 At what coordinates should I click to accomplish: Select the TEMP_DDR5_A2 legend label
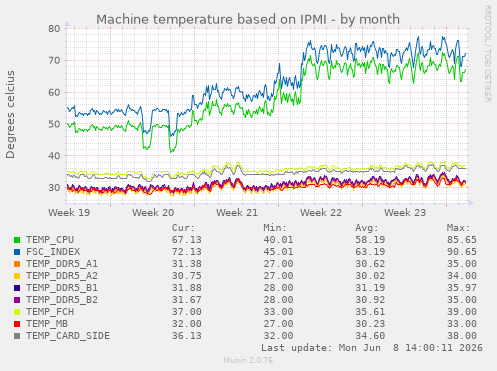coord(62,276)
